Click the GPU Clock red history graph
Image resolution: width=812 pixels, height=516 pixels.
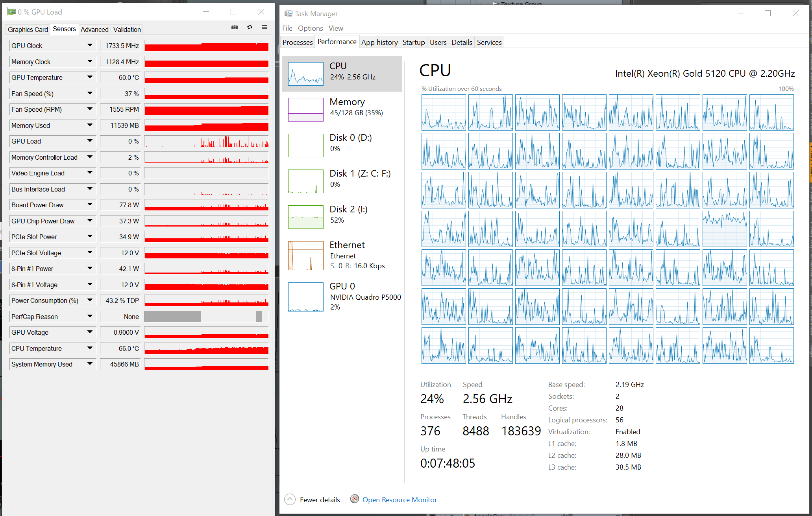click(206, 46)
